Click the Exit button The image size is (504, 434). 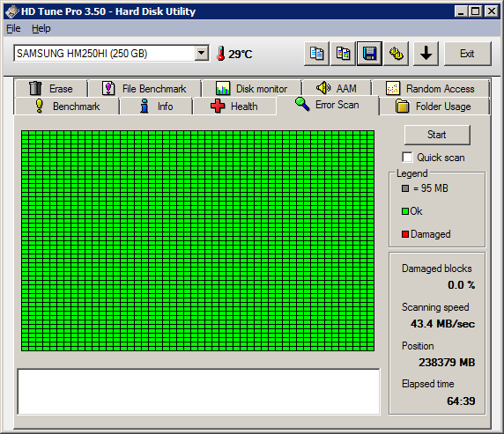[x=468, y=54]
